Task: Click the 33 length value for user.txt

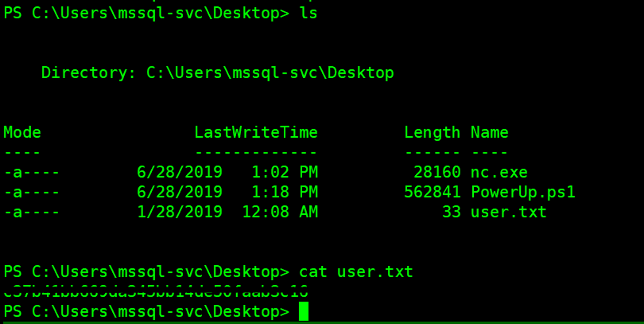Action: (x=451, y=212)
